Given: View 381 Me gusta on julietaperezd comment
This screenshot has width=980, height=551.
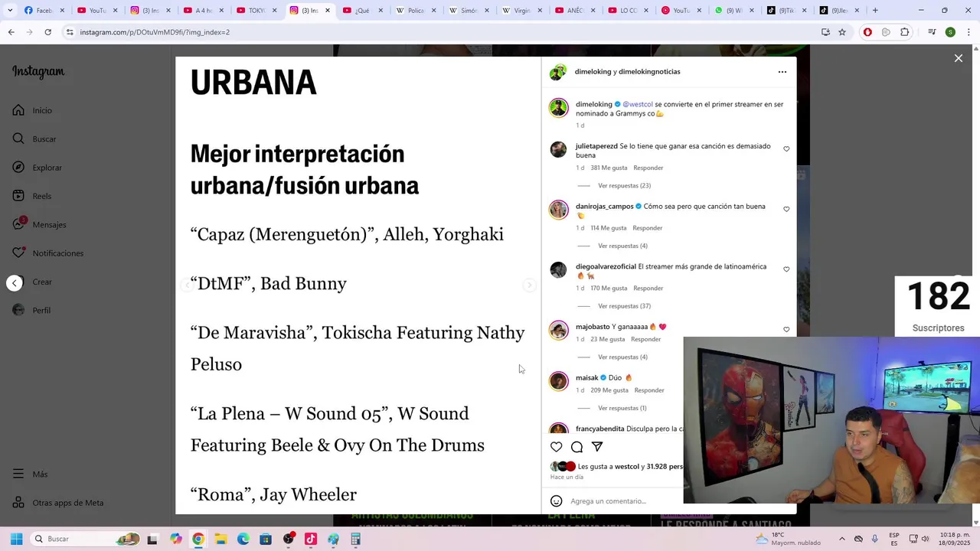Looking at the screenshot, I should [x=609, y=168].
